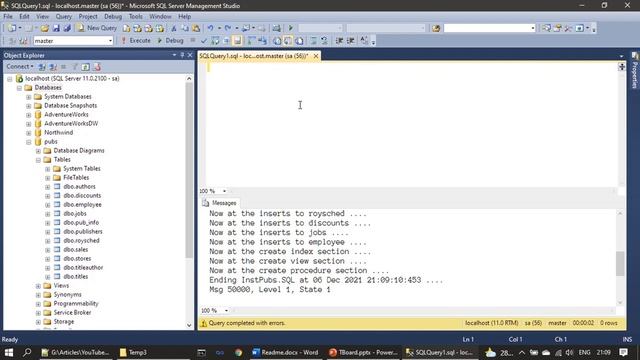Click the Connect Object Explorer icon
The height and width of the screenshot is (360, 640).
42,67
